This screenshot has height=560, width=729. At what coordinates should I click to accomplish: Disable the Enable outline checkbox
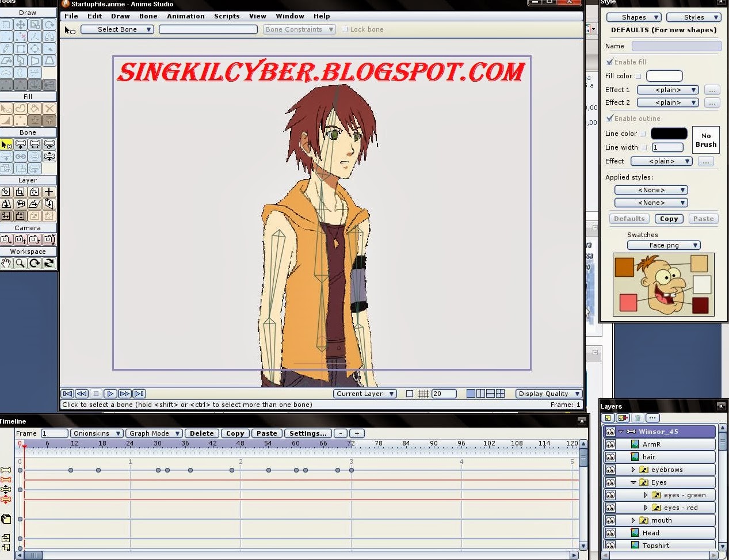point(610,118)
